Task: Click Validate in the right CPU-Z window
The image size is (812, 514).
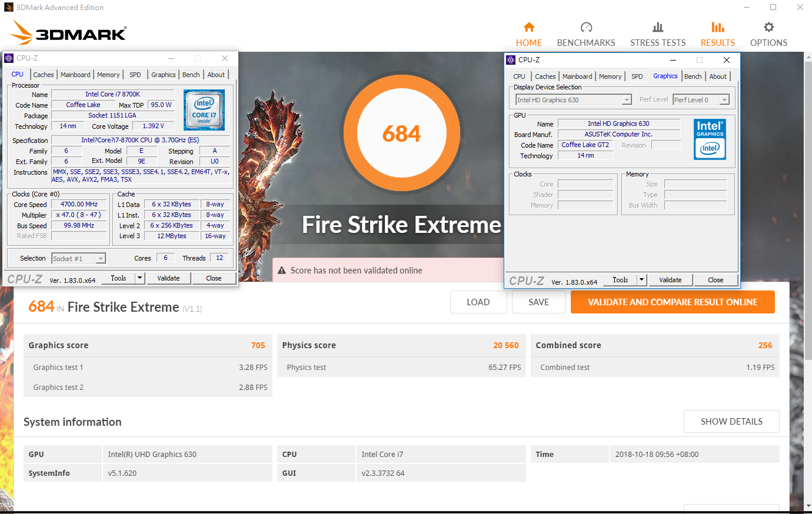Action: (x=670, y=280)
